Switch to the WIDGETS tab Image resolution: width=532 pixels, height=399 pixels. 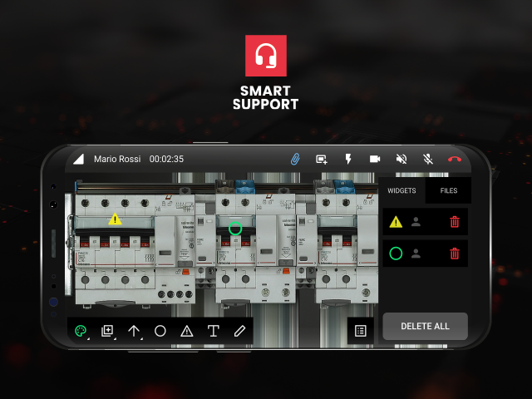401,190
